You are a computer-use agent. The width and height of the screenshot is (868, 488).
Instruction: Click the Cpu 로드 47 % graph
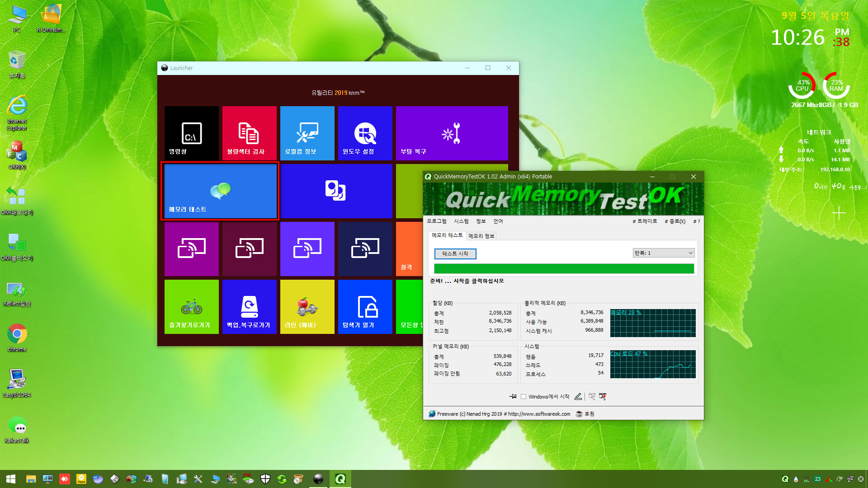tap(653, 364)
